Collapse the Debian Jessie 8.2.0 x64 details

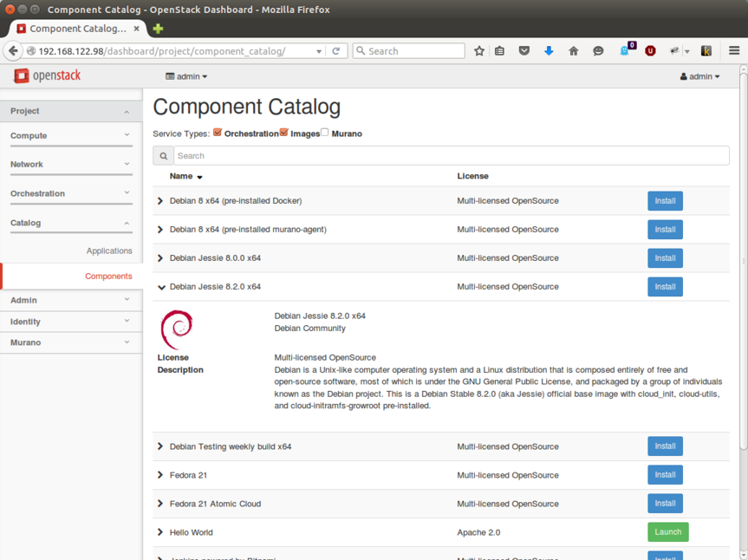click(160, 287)
